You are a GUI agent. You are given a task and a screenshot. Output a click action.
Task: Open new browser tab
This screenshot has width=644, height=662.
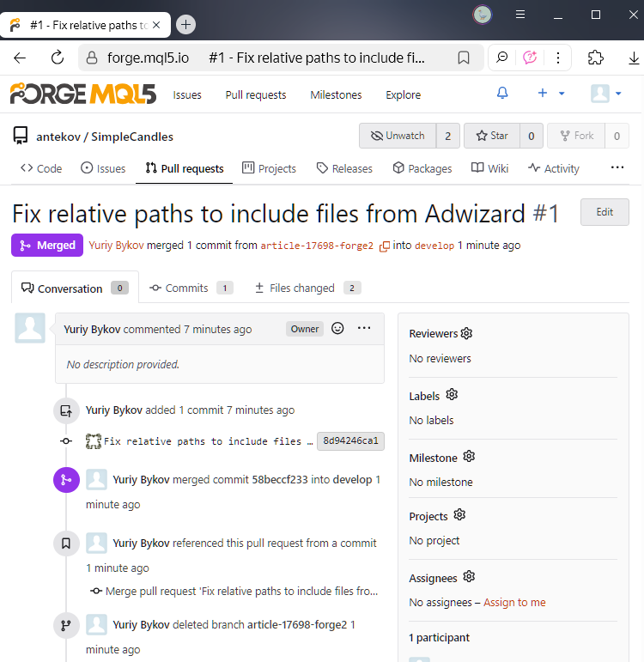[x=185, y=25]
